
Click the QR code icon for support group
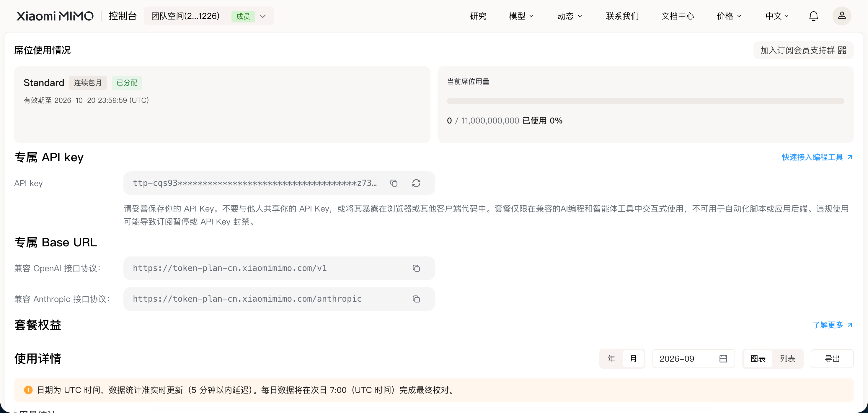(842, 50)
